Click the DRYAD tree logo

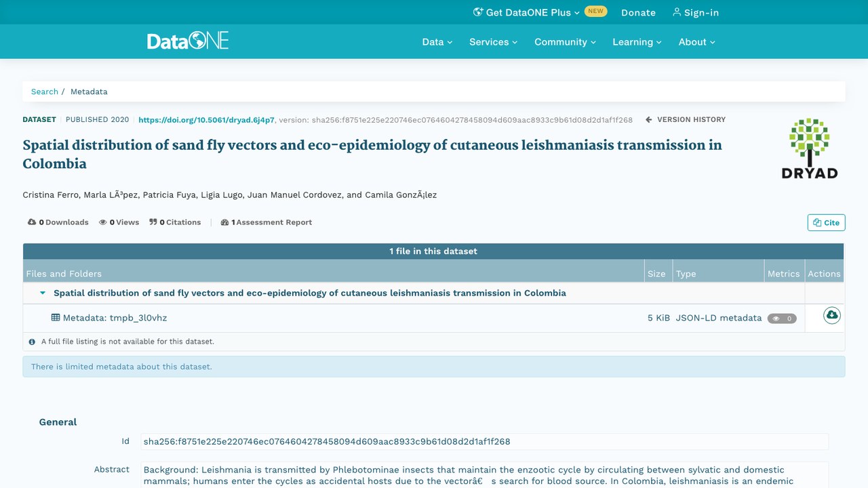809,148
